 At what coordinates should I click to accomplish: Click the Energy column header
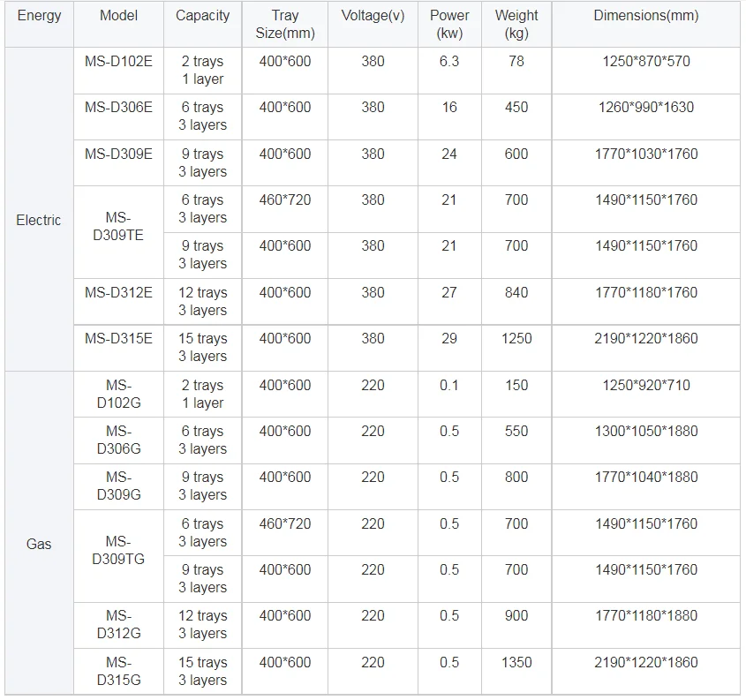(39, 16)
